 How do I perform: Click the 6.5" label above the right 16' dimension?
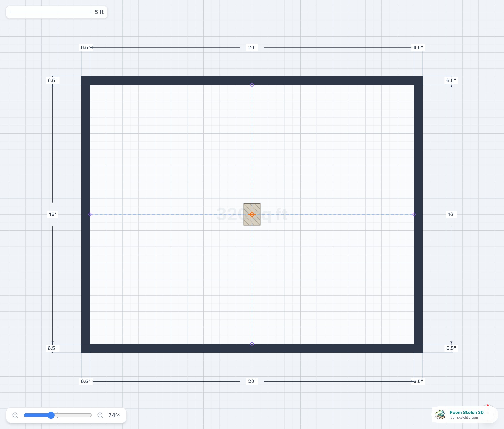(x=451, y=80)
